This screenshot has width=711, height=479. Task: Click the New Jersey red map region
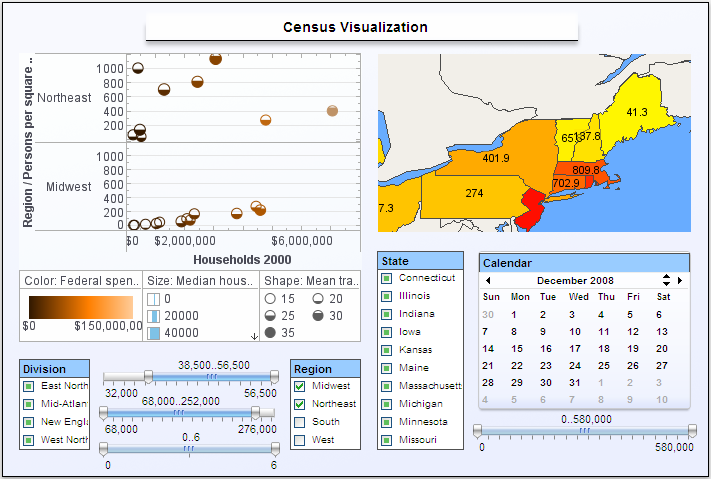pyautogui.click(x=532, y=208)
